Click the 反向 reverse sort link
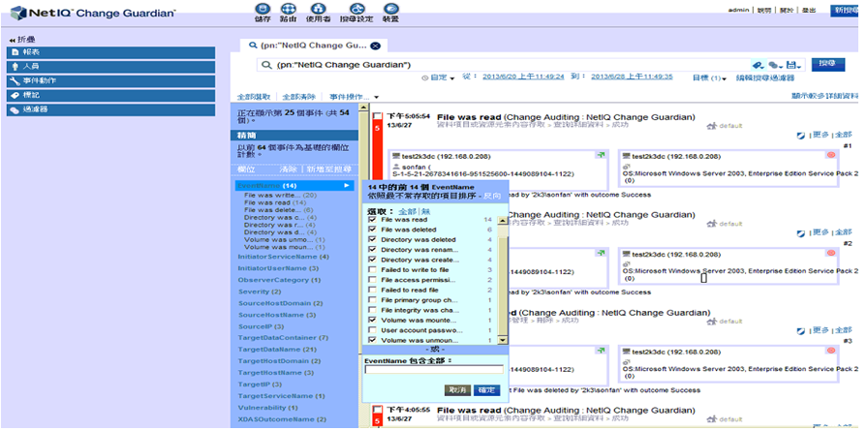 pyautogui.click(x=493, y=196)
